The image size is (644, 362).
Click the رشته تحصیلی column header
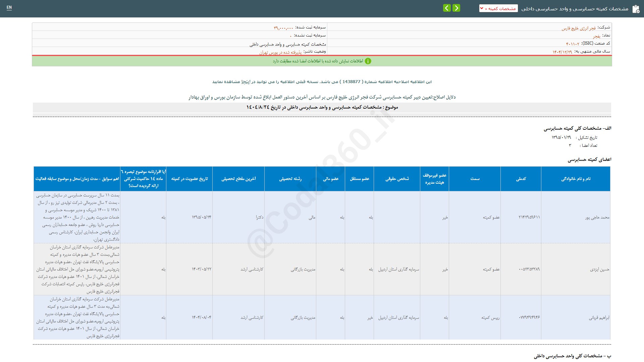coord(290,179)
